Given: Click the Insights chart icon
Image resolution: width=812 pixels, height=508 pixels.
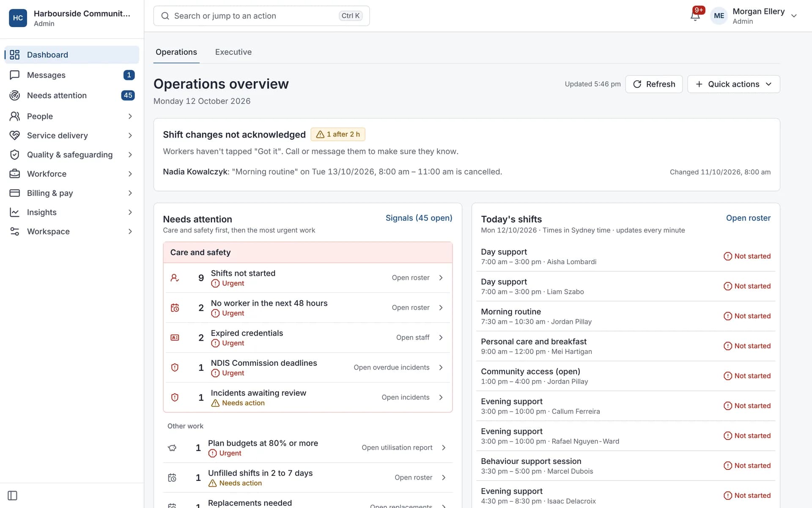Looking at the screenshot, I should pyautogui.click(x=15, y=212).
